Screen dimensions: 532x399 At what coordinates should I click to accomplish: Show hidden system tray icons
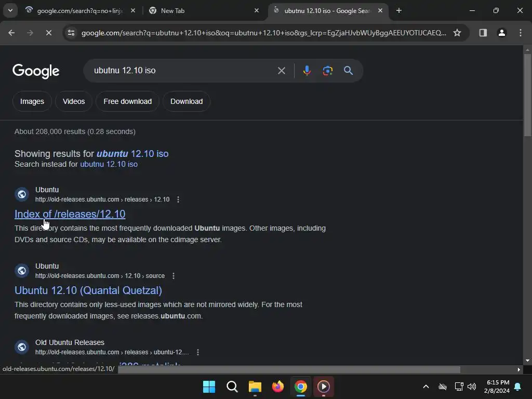(426, 387)
